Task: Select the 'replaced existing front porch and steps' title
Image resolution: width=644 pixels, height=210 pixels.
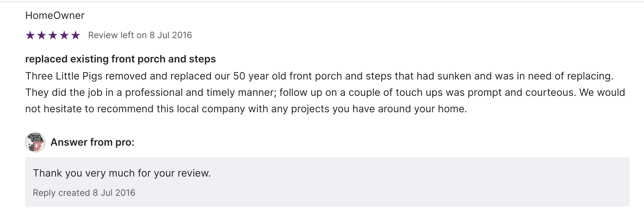Action: [x=120, y=59]
